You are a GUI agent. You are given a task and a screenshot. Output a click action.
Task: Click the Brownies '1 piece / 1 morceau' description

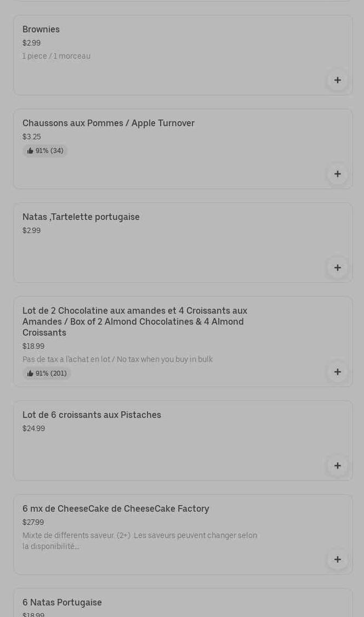click(56, 56)
